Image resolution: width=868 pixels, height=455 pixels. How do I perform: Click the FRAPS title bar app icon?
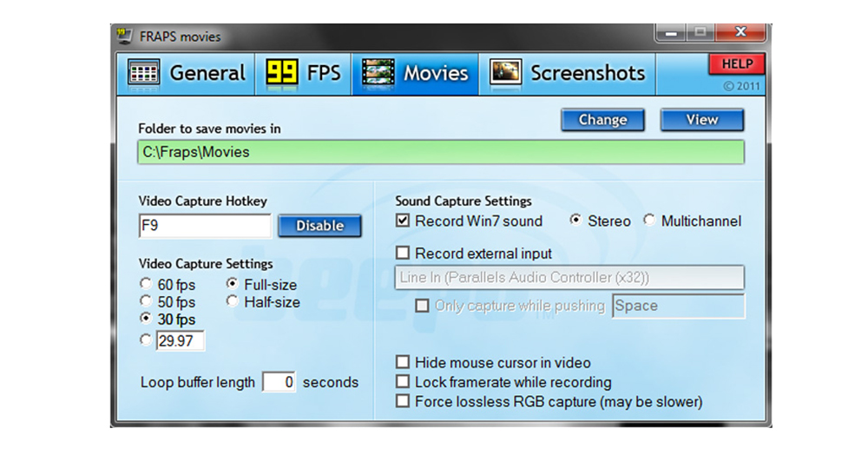click(x=124, y=36)
